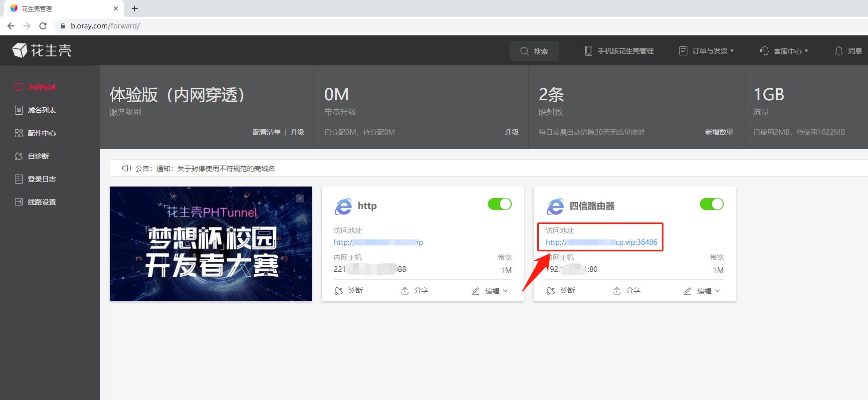Select 域名列表 in the sidebar

(x=42, y=110)
